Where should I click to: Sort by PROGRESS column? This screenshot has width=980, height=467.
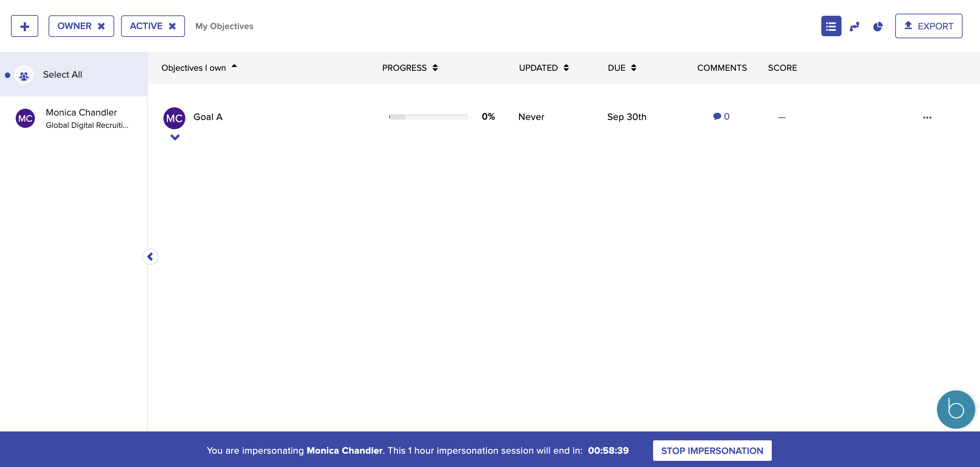pyautogui.click(x=410, y=68)
